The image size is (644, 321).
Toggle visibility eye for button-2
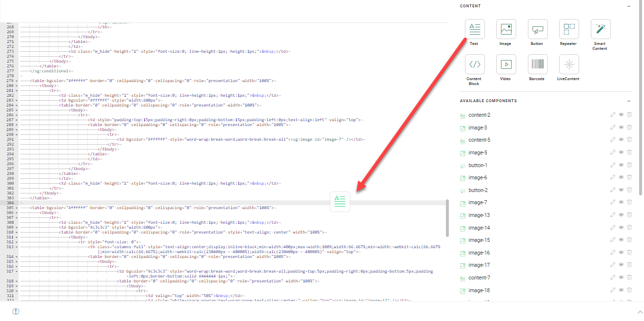621,190
